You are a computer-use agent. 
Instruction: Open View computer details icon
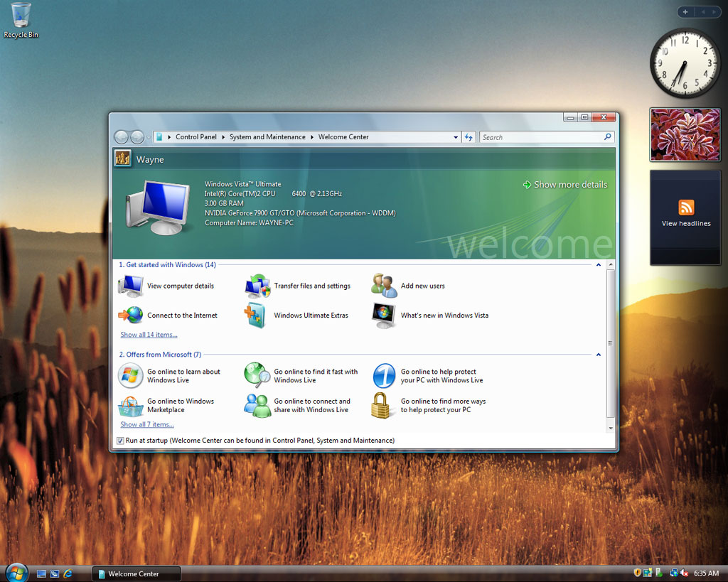[x=131, y=286]
